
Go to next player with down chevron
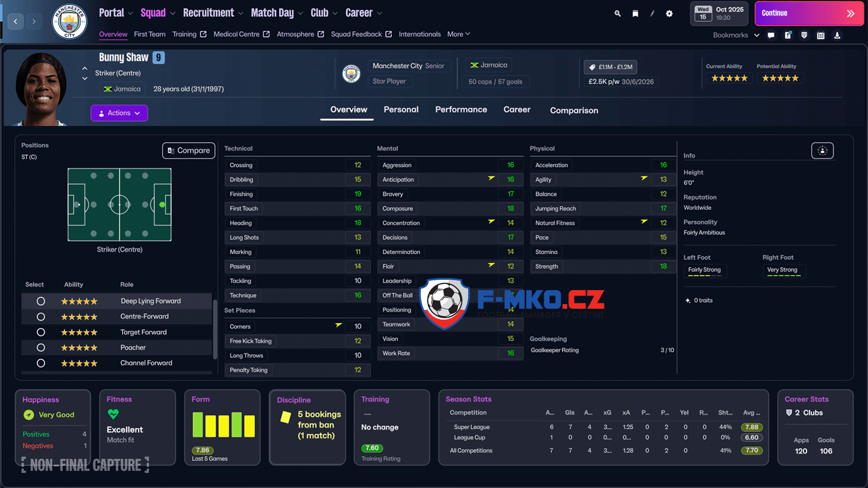85,79
